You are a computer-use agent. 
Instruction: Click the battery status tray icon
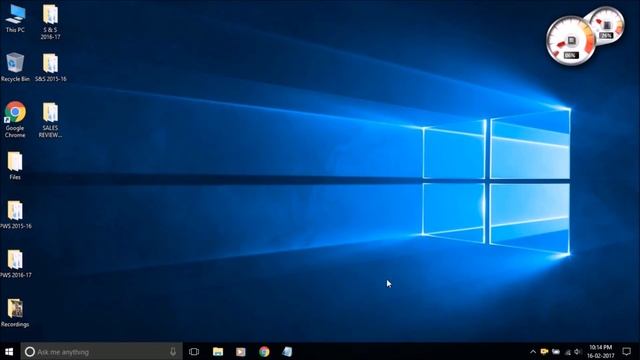point(556,352)
